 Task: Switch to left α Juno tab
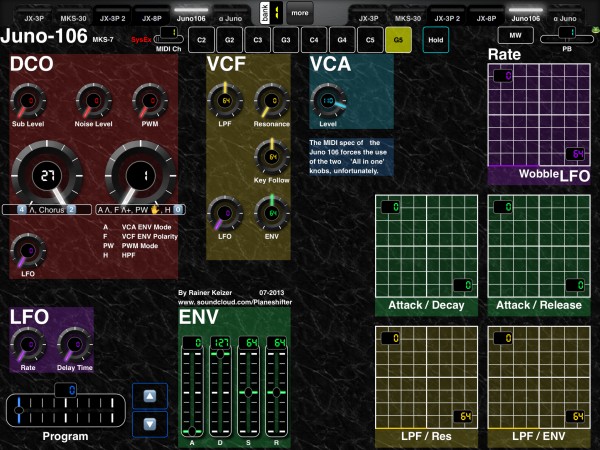(x=230, y=16)
